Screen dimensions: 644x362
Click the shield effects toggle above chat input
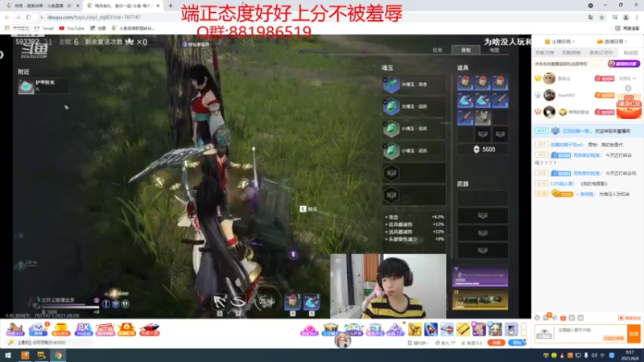(630, 318)
